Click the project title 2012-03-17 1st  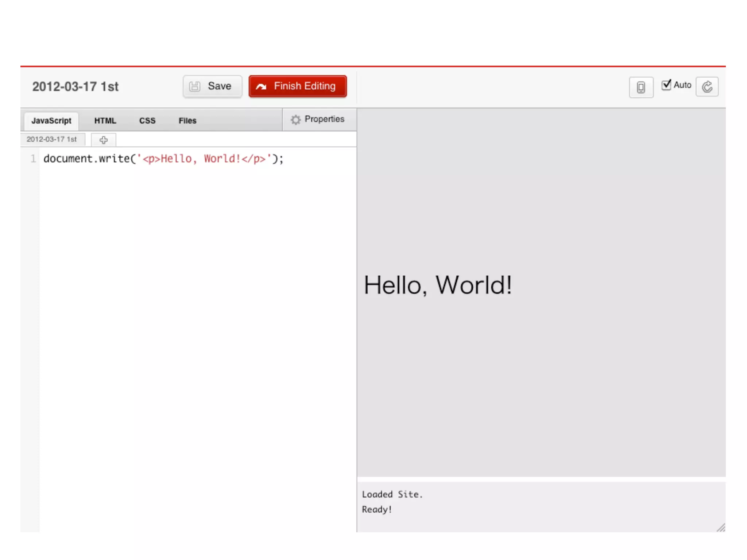[x=76, y=87]
